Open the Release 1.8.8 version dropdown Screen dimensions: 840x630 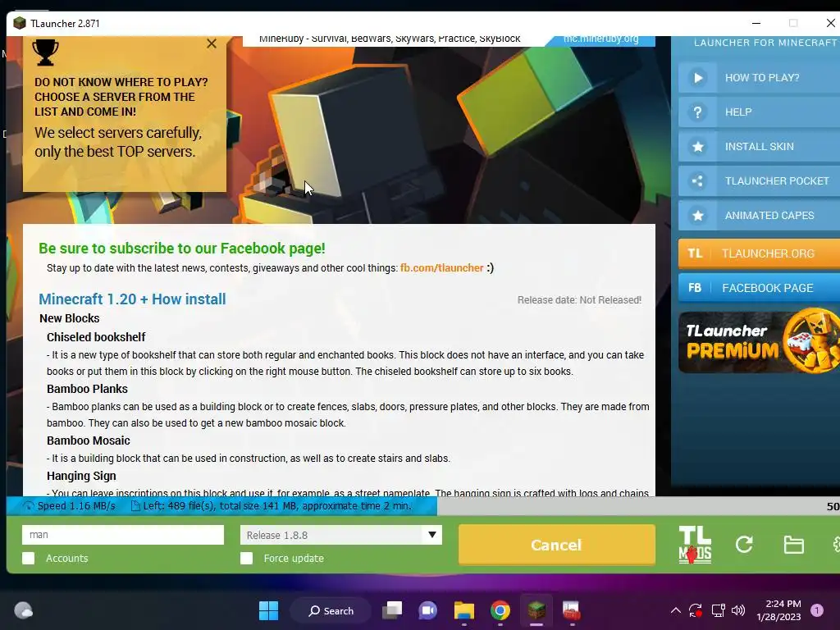point(340,535)
